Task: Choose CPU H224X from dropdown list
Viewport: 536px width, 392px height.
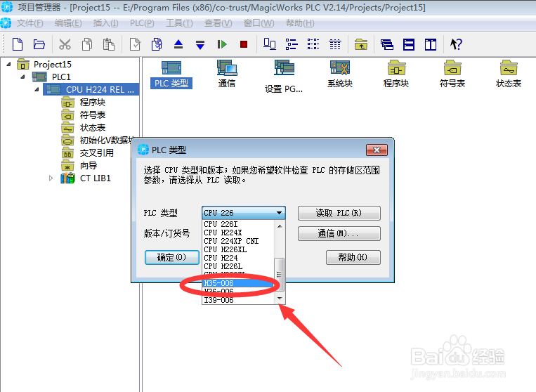Action: pos(239,233)
